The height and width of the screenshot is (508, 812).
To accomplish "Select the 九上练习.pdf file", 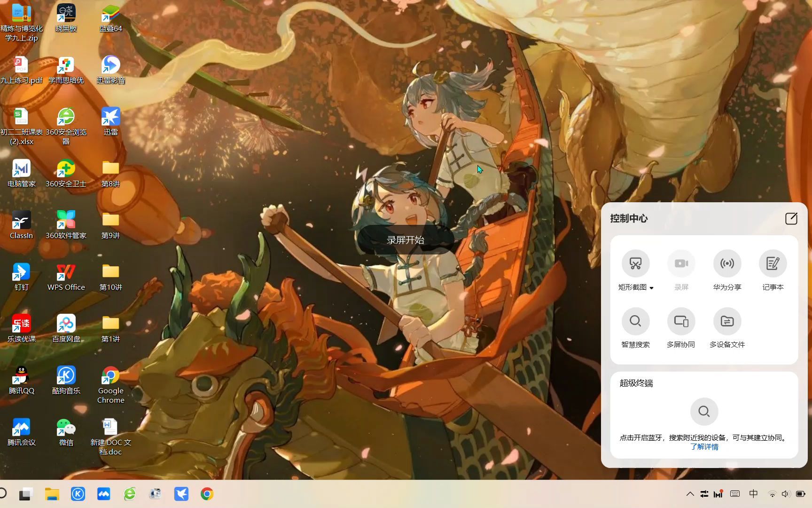I will click(21, 70).
